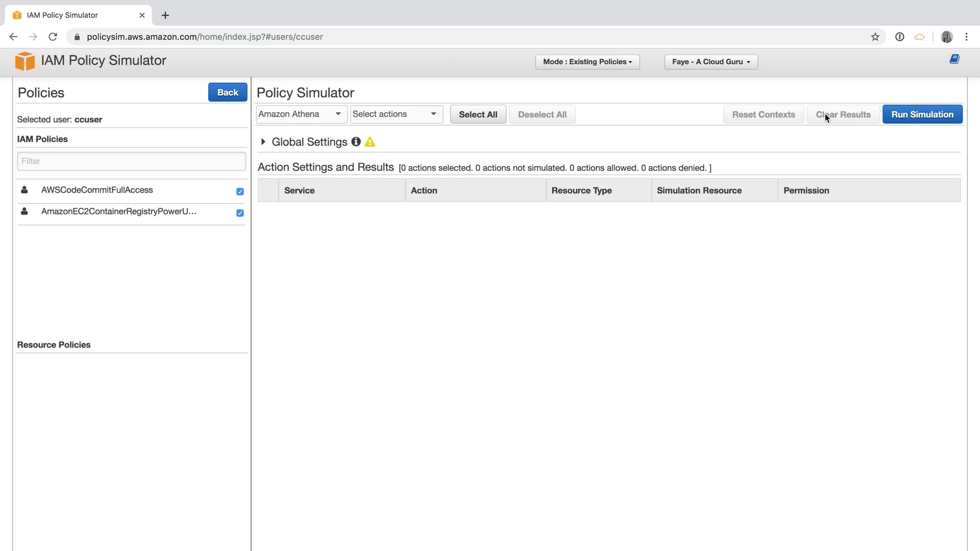Open Chrome three-dot menu
980x551 pixels.
966,37
